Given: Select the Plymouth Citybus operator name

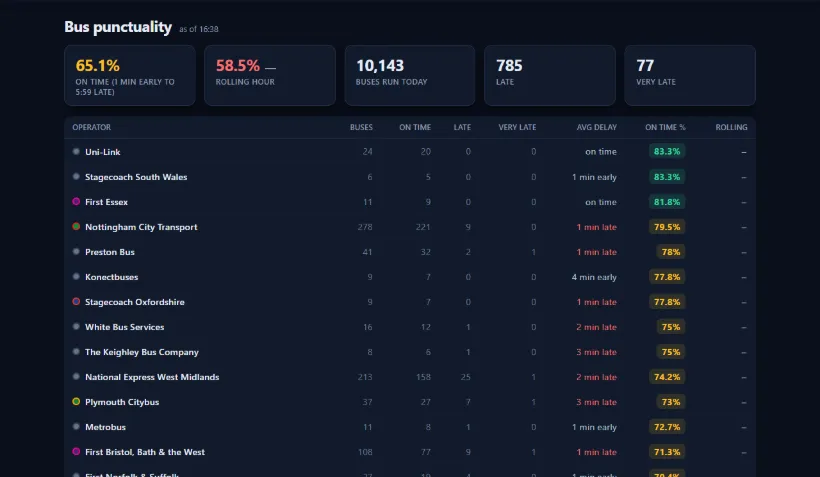Looking at the screenshot, I should pyautogui.click(x=122, y=402).
